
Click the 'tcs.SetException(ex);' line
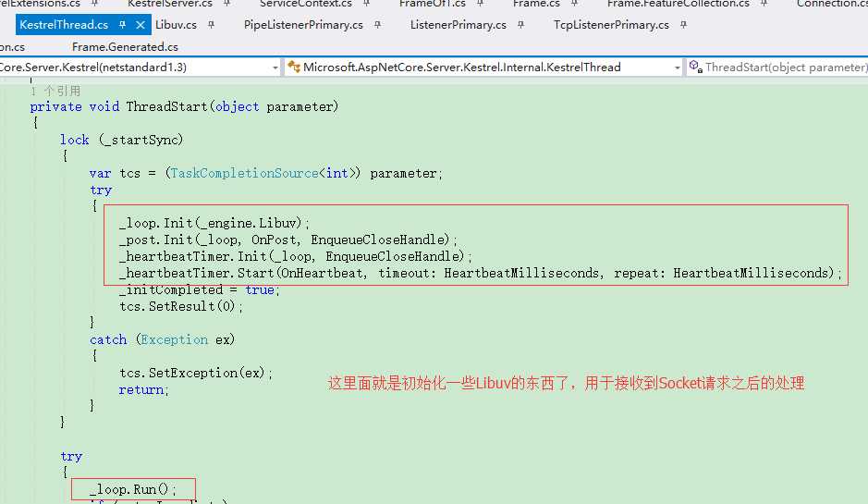pos(196,373)
